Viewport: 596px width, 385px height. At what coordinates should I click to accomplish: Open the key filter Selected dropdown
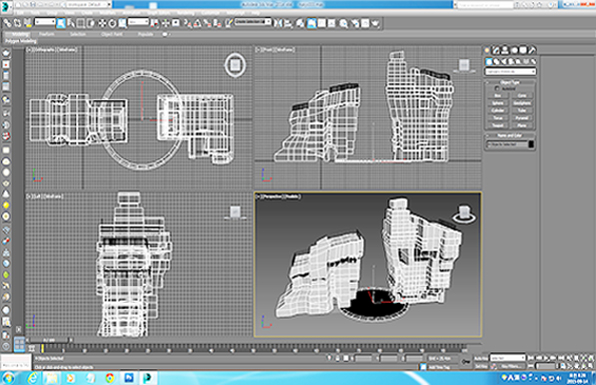[x=507, y=358]
